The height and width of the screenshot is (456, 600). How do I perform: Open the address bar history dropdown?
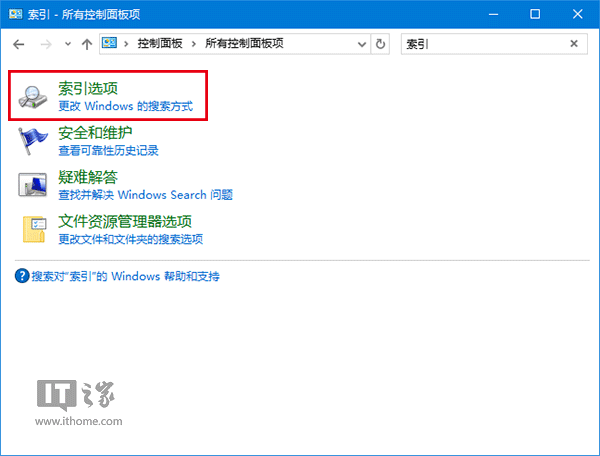point(360,44)
